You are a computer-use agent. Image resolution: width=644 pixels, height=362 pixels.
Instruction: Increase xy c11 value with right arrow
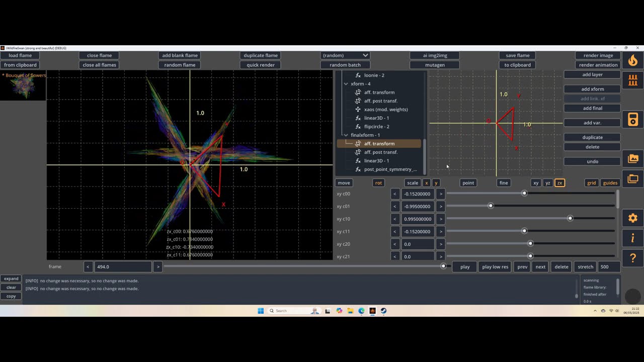pos(441,232)
